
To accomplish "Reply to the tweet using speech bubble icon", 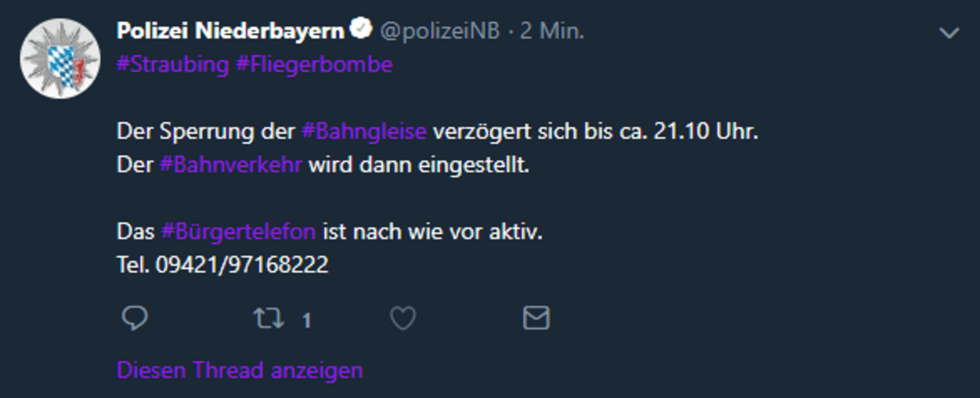I will (x=133, y=319).
